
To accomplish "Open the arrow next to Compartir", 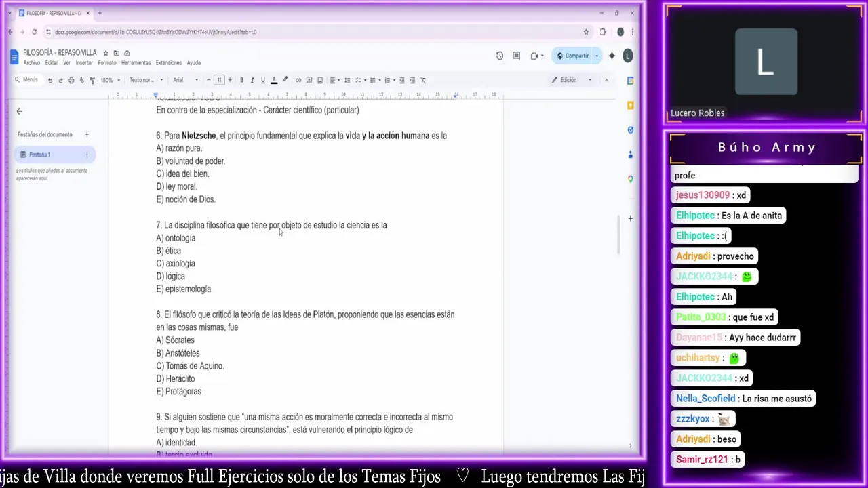I will click(x=597, y=56).
